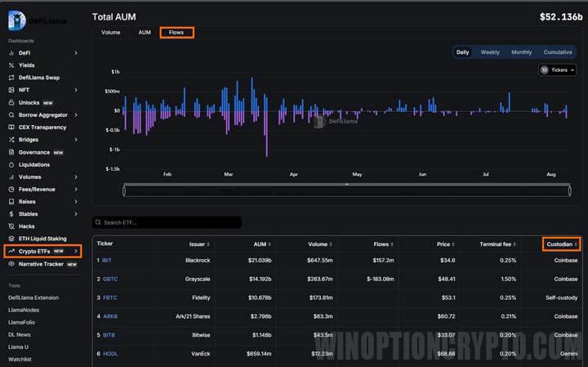The height and width of the screenshot is (367, 588).
Task: Sort table by Price column
Action: (446, 244)
